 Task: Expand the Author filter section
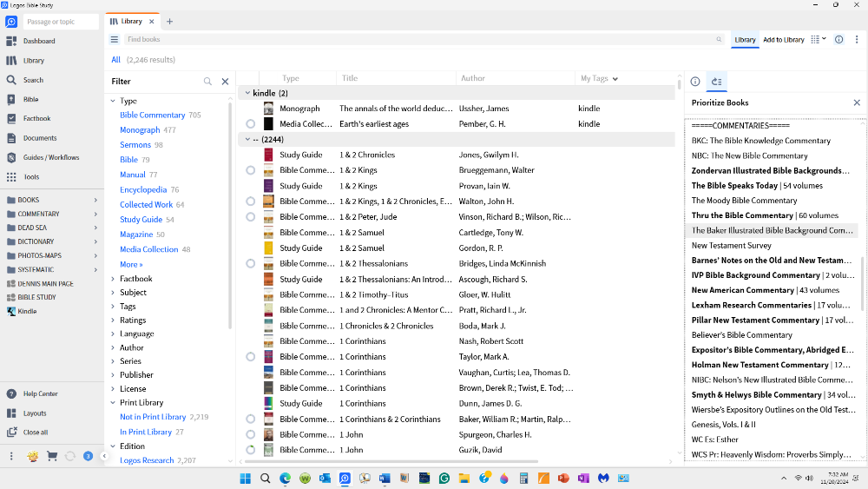coord(113,347)
